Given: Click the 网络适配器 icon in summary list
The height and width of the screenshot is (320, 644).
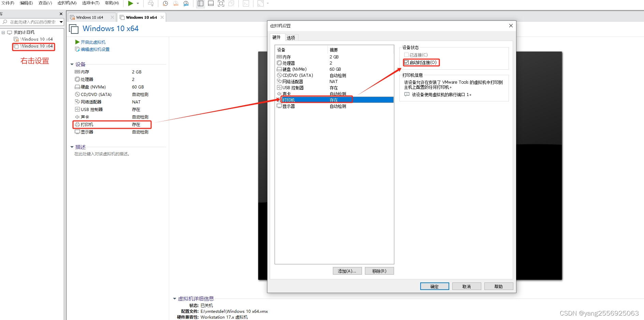Looking at the screenshot, I should (x=77, y=102).
